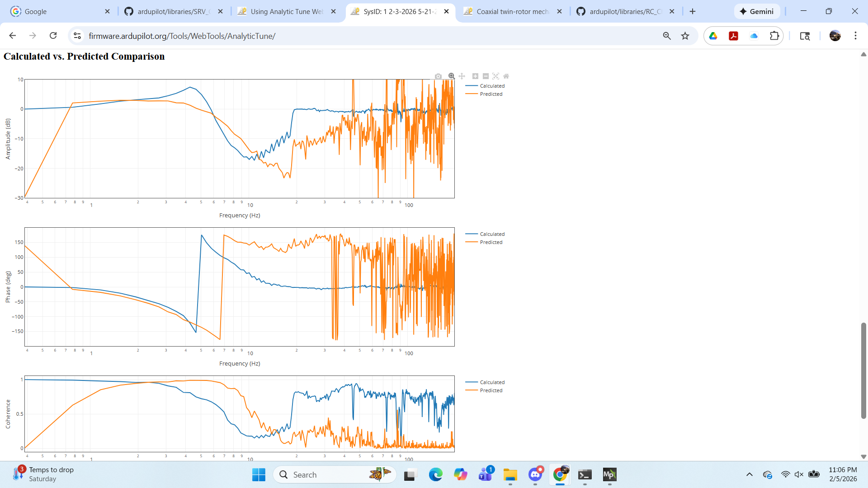This screenshot has width=868, height=488.
Task: Bookmark this page with the star icon
Action: 685,36
